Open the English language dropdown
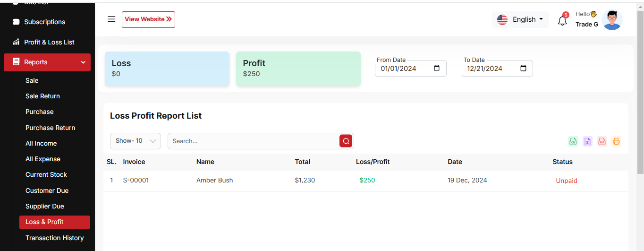 click(520, 19)
